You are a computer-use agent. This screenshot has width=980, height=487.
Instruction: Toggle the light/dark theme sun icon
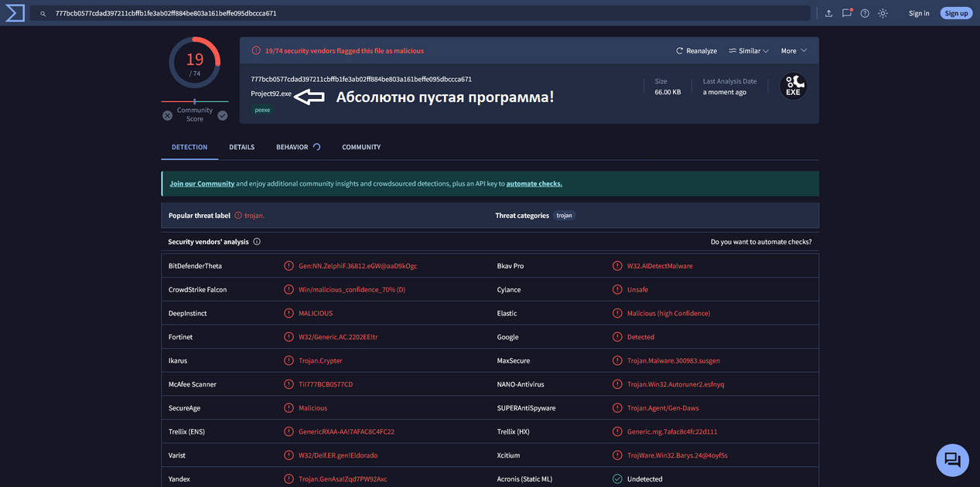tap(883, 13)
